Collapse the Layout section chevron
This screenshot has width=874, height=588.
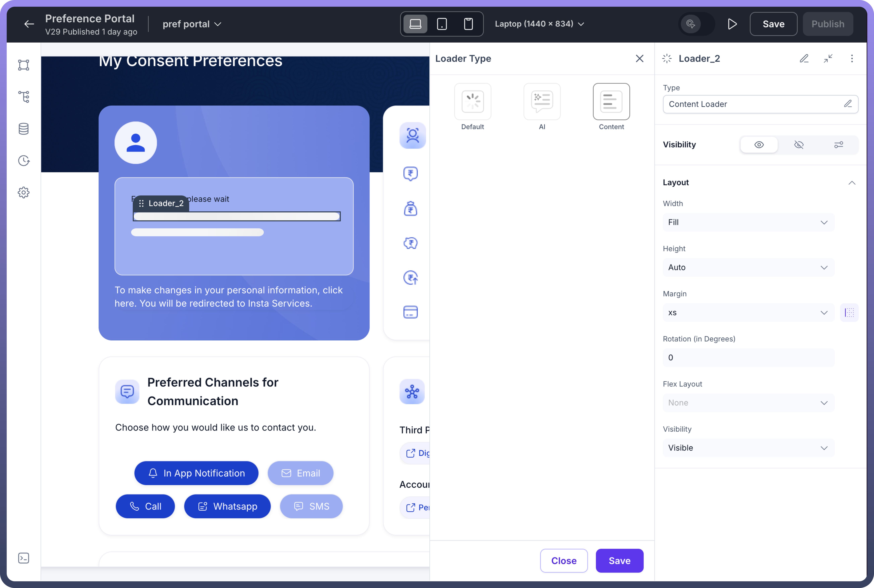pyautogui.click(x=852, y=183)
